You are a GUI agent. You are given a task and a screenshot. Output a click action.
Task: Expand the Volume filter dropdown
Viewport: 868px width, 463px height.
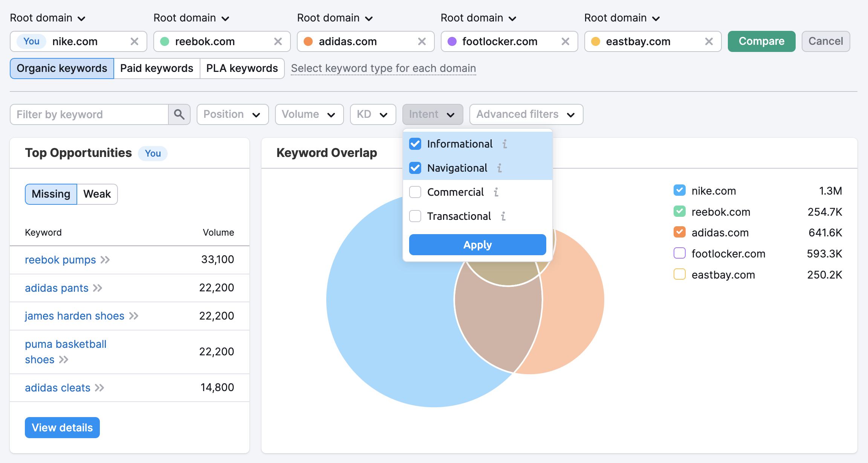coord(308,114)
